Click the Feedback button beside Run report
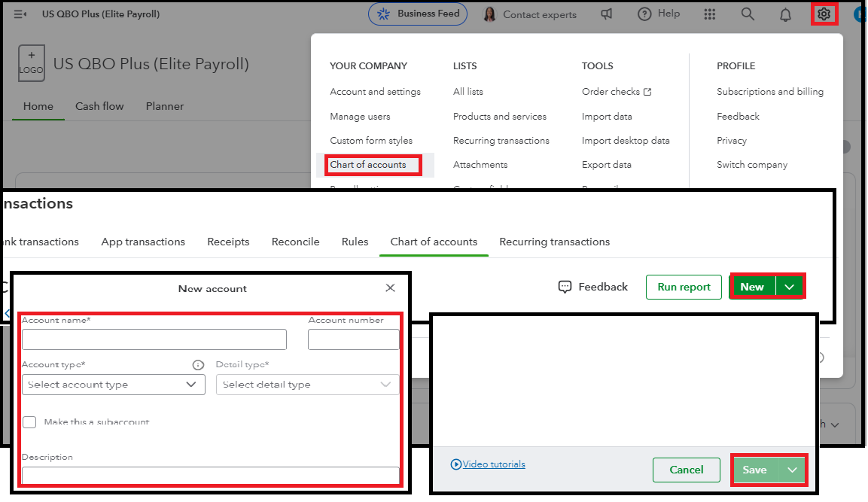This screenshot has width=868, height=502. pyautogui.click(x=593, y=287)
